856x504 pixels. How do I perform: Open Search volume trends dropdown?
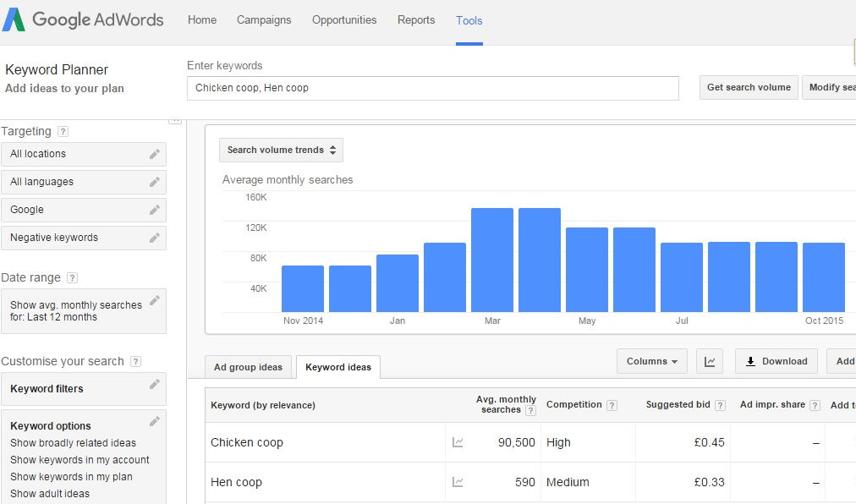pyautogui.click(x=281, y=151)
